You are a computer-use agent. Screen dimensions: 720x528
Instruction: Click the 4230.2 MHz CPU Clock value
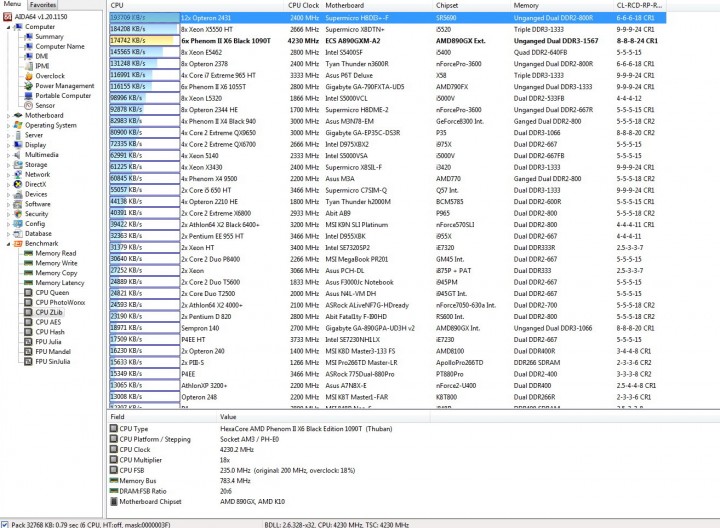tap(236, 449)
